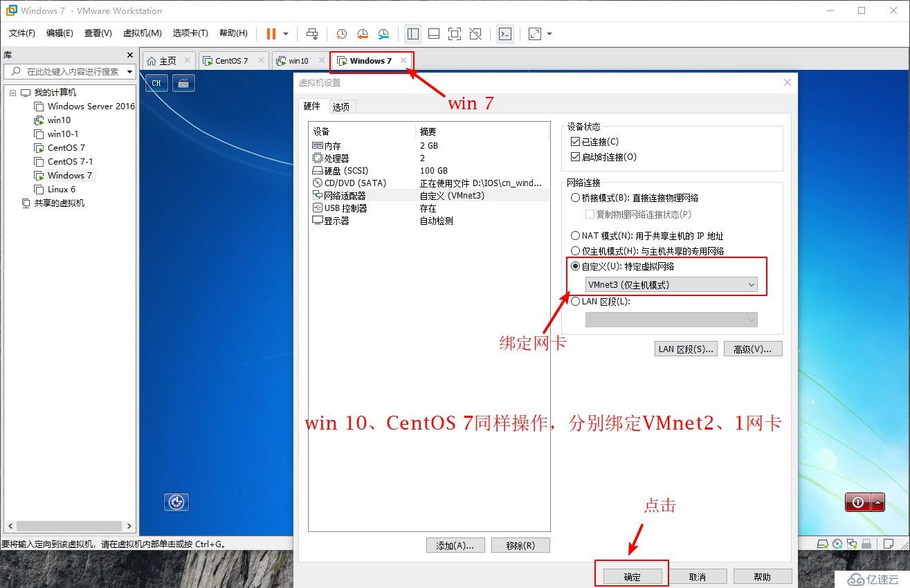Viewport: 910px width, 588px height.
Task: Open the VMnet3 (仅主机模式) dropdown
Action: [x=671, y=284]
